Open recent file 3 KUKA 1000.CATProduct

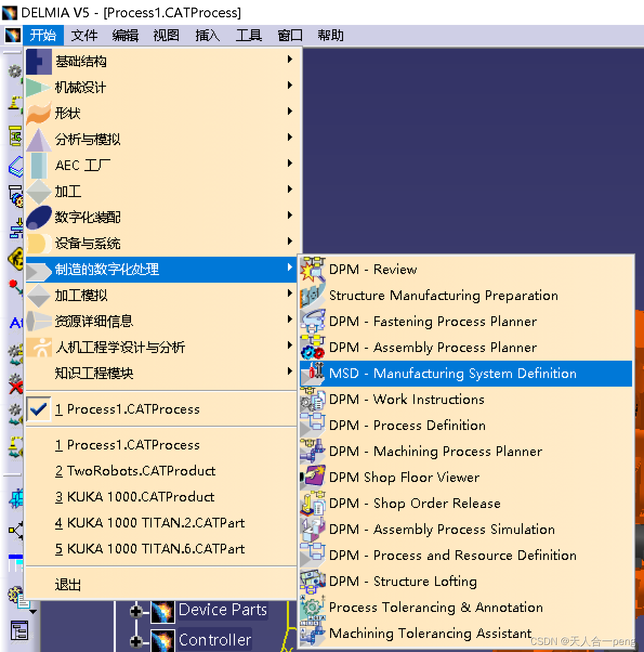point(161,497)
